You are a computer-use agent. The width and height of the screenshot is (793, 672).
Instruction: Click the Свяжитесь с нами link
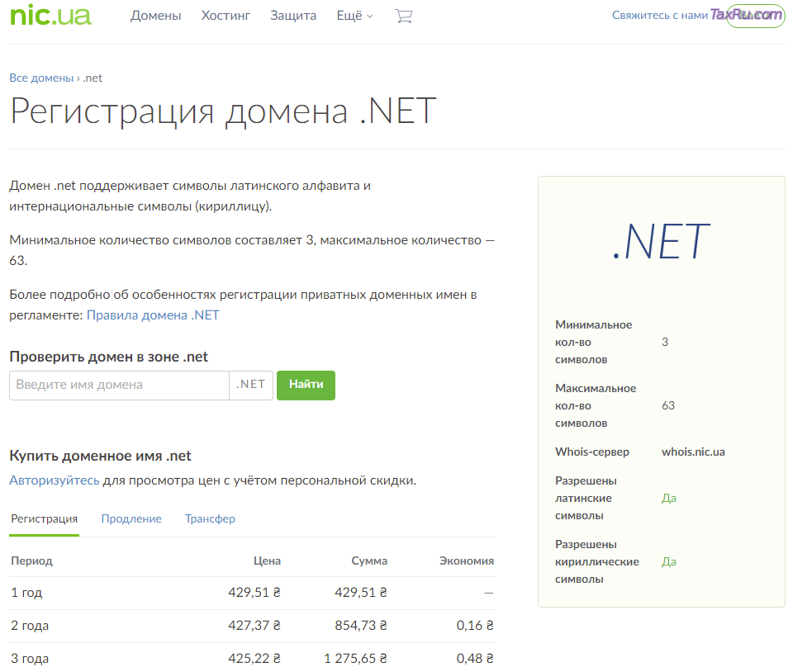(659, 16)
